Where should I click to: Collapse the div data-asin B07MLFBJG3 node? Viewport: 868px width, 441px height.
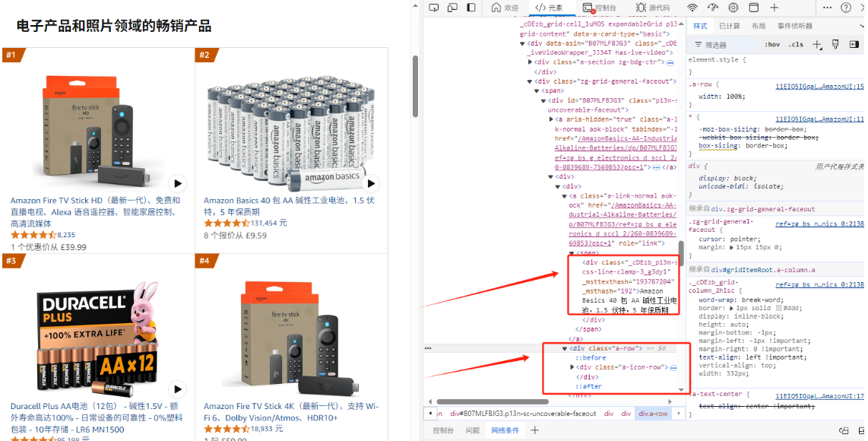(x=522, y=44)
